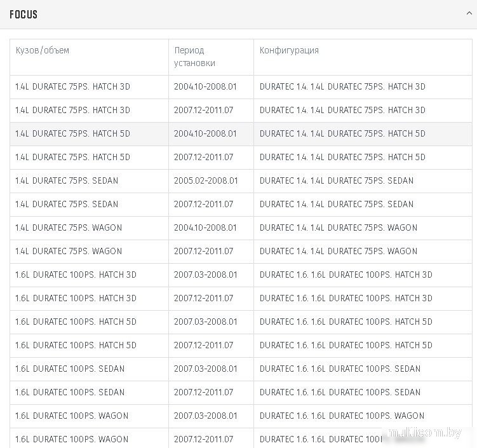The image size is (477, 448).
Task: Click the FOCUS accordion title
Action: pyautogui.click(x=24, y=15)
